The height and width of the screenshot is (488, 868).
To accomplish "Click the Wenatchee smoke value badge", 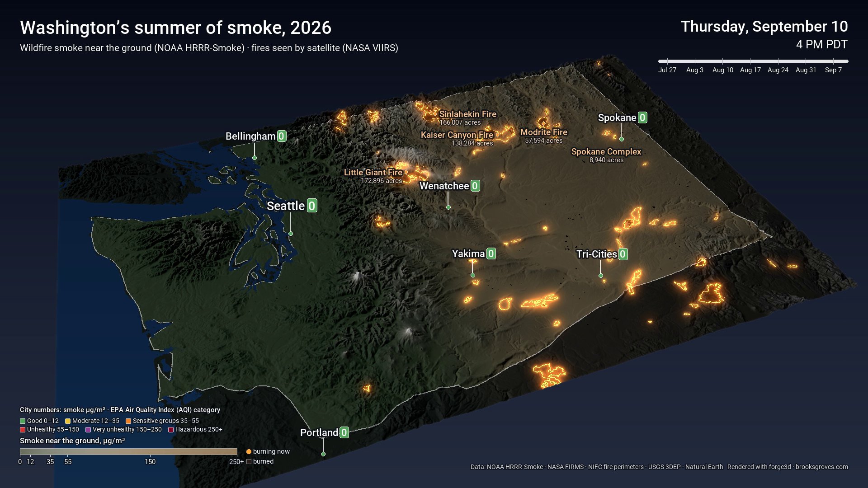I will (475, 186).
